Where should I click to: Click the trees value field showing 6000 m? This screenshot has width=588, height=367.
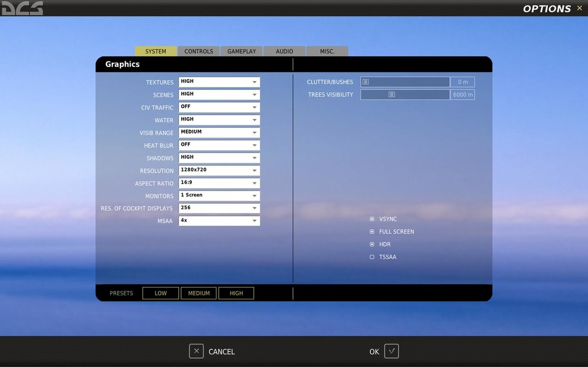coord(463,95)
